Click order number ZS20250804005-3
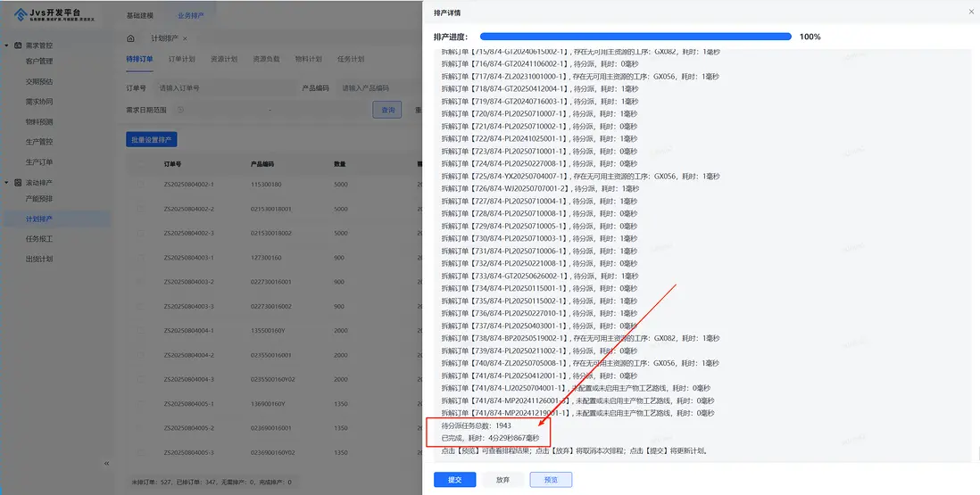The width and height of the screenshot is (980, 495). click(188, 452)
